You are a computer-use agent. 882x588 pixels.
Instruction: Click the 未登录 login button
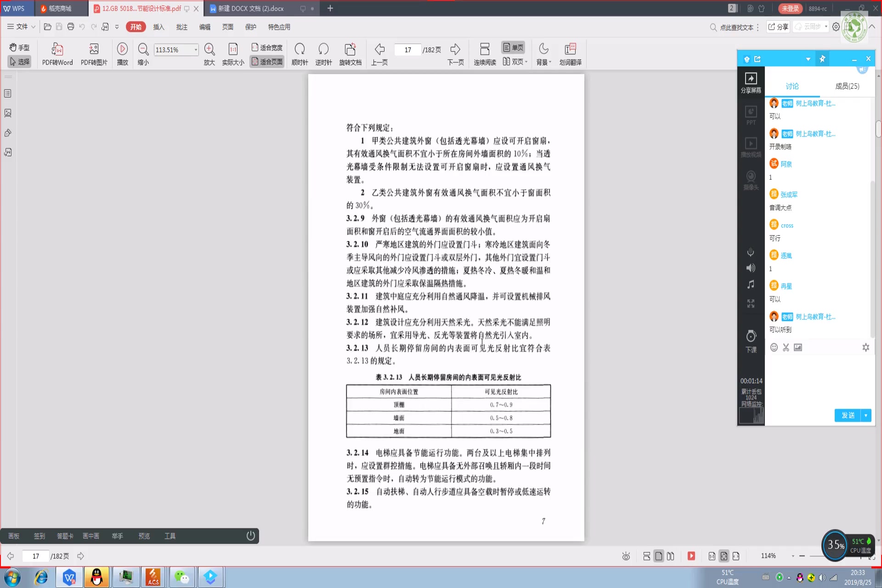pyautogui.click(x=790, y=8)
